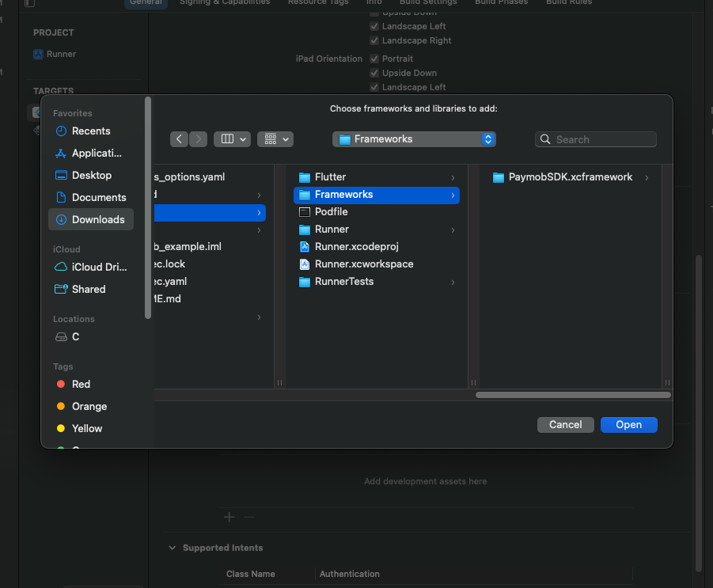Screen dimensions: 713x588
Task: Switch to the Build Settings tab
Action: pyautogui.click(x=428, y=2)
